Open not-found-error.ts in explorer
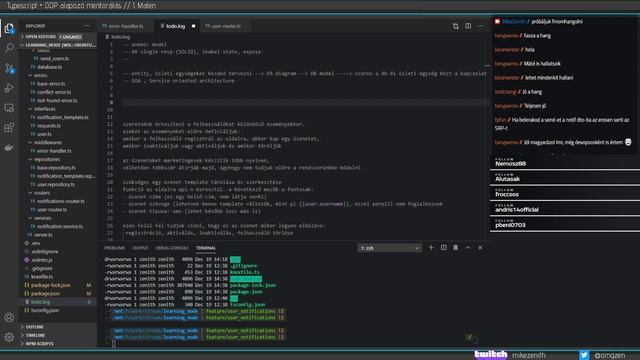 point(57,100)
